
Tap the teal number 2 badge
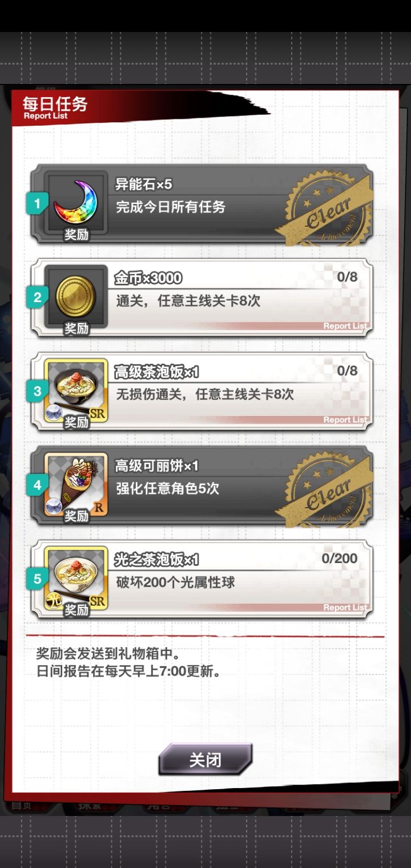[37, 298]
